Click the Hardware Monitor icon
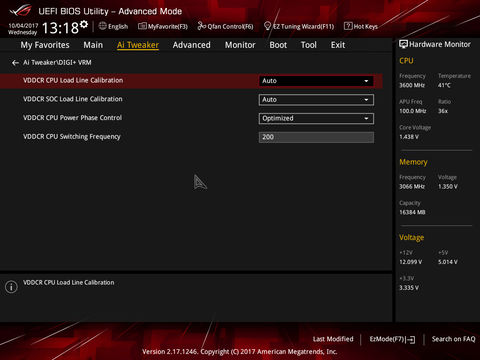The width and height of the screenshot is (480, 360). pyautogui.click(x=403, y=44)
